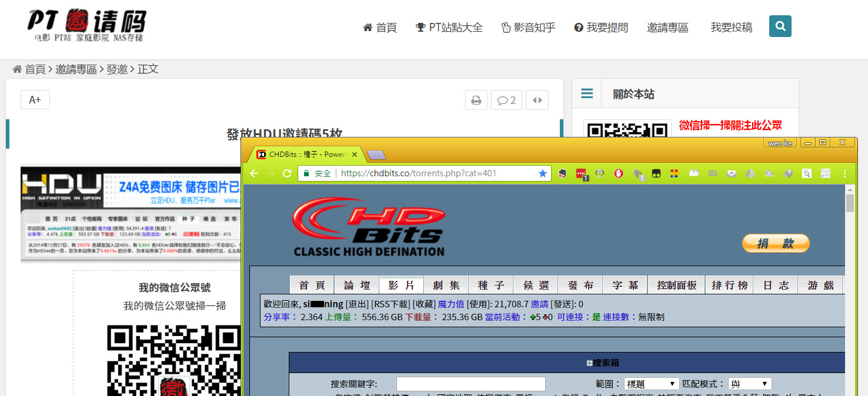This screenshot has width=868, height=396.
Task: Open 我要投稿 in the top navigation
Action: pos(732,28)
